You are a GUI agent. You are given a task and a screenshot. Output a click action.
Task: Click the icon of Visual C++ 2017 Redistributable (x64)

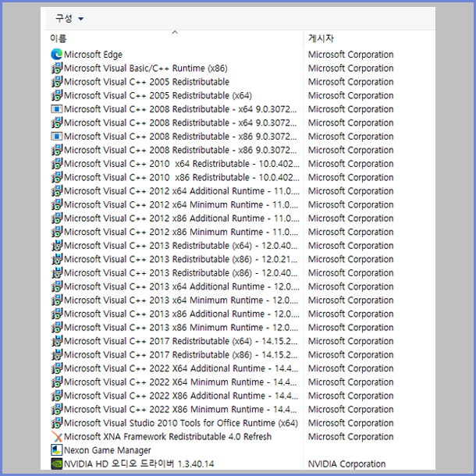[x=57, y=341]
